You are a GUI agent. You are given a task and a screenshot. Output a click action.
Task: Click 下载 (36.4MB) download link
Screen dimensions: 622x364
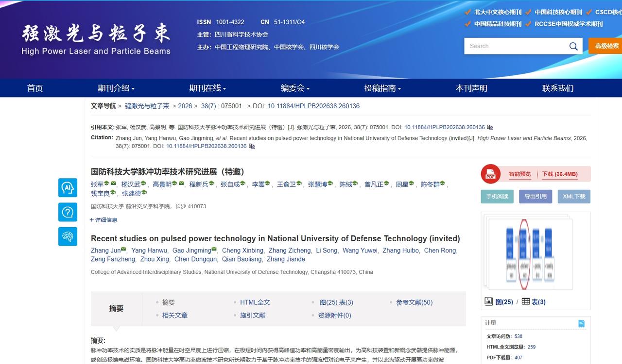560,174
